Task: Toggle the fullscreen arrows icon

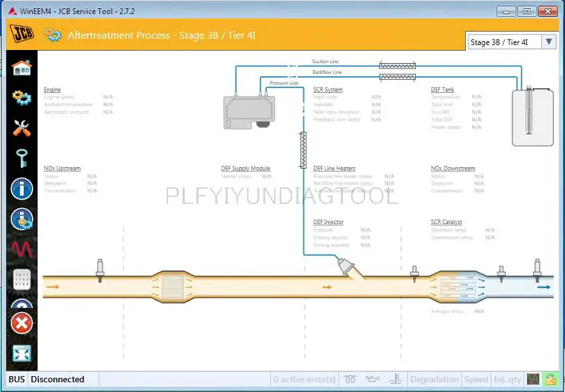Action: tap(22, 353)
